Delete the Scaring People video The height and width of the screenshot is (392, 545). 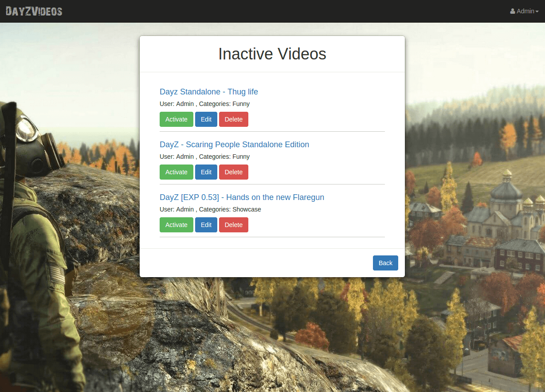234,172
